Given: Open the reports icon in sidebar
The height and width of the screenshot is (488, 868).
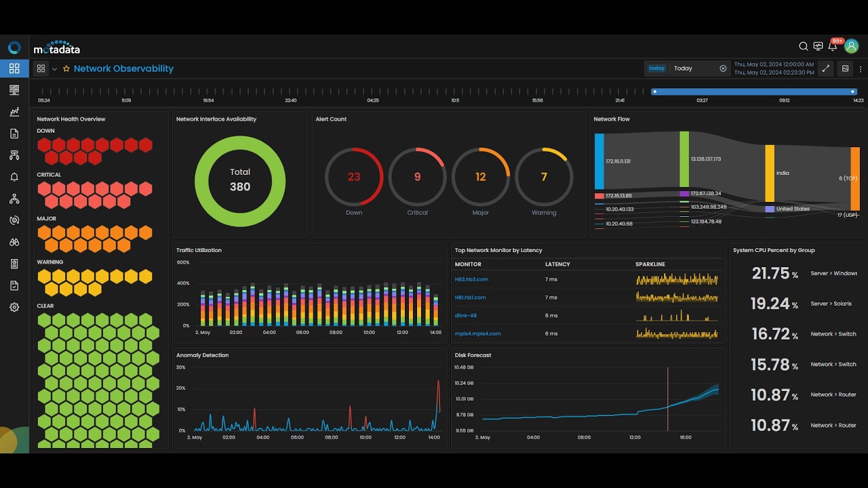Looking at the screenshot, I should [x=14, y=264].
